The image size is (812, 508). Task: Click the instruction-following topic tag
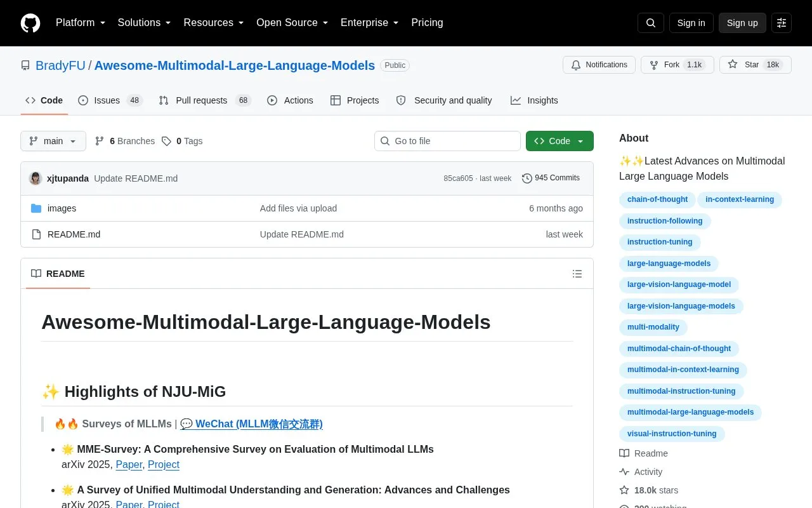[665, 221]
